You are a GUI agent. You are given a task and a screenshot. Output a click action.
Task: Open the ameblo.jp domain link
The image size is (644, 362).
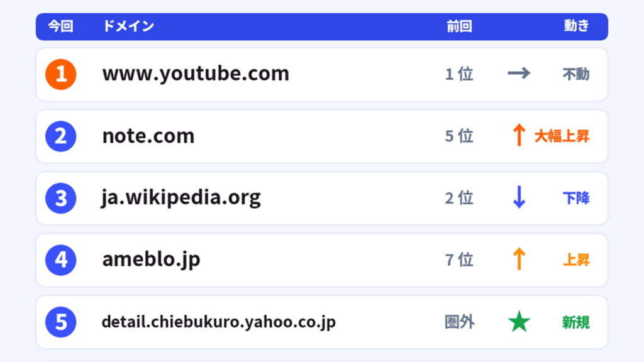(x=151, y=260)
